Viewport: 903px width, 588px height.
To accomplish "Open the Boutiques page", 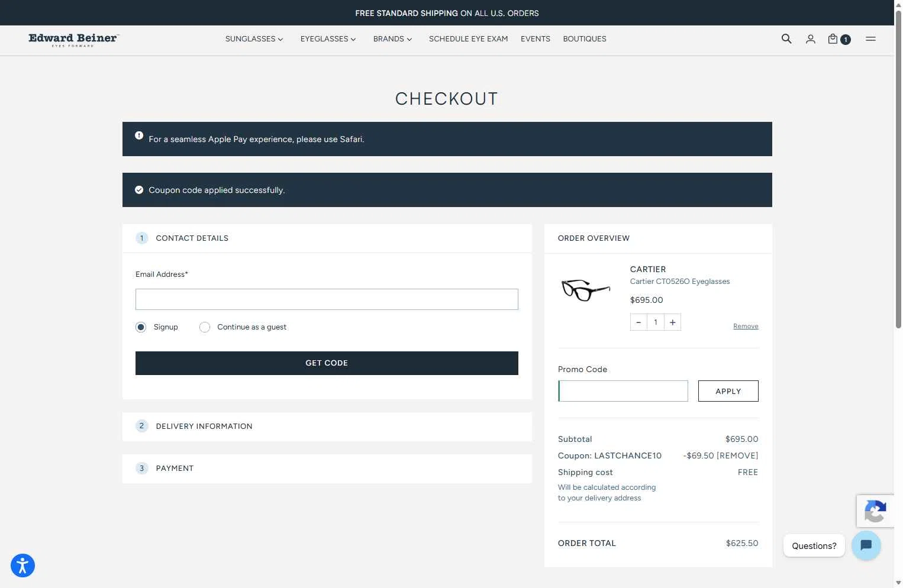I will point(585,39).
